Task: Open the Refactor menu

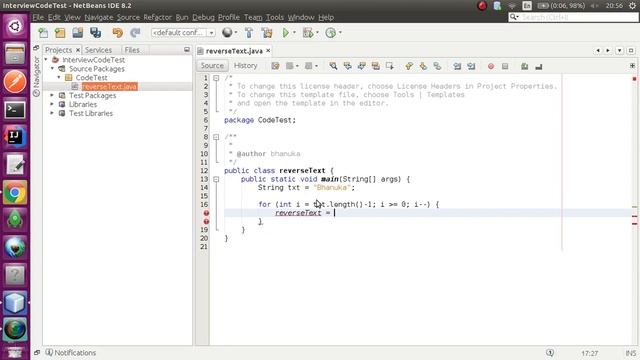Action: 157,17
